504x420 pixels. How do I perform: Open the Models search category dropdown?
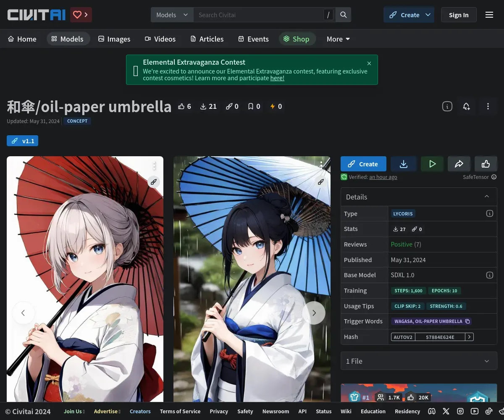pyautogui.click(x=172, y=15)
